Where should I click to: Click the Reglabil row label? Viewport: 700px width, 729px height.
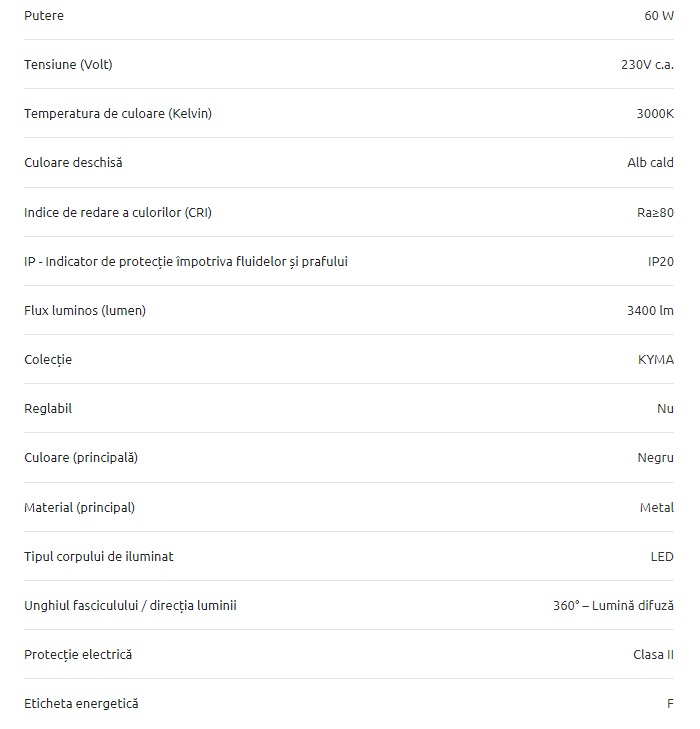pos(48,409)
